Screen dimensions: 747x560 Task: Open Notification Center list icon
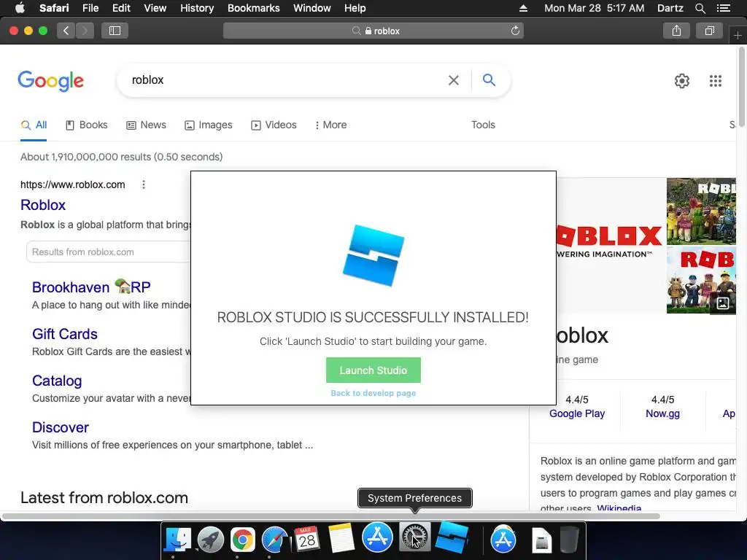coord(723,8)
